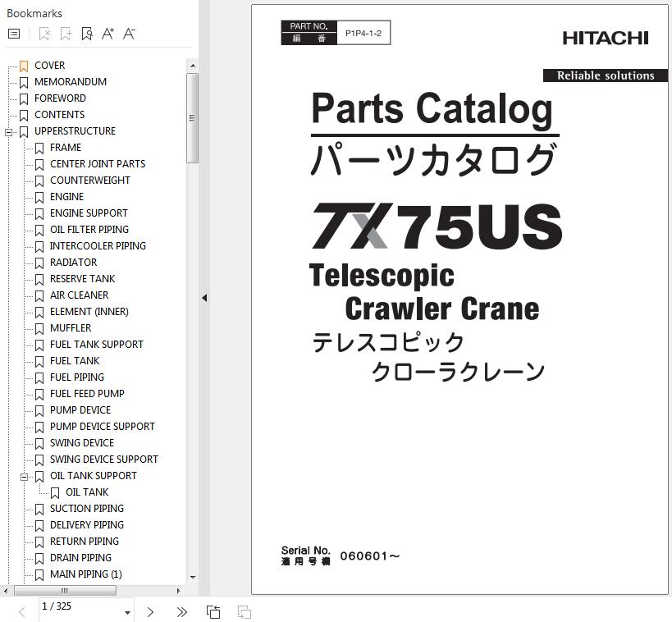672x622 pixels.
Task: Click the horizontal scroll left arrow
Action: 5,591
